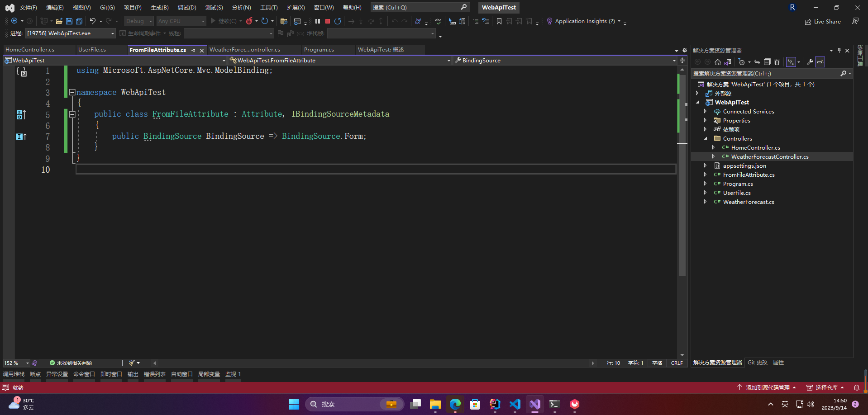This screenshot has width=868, height=415.
Task: Open the 工具(T) menu
Action: pos(269,8)
